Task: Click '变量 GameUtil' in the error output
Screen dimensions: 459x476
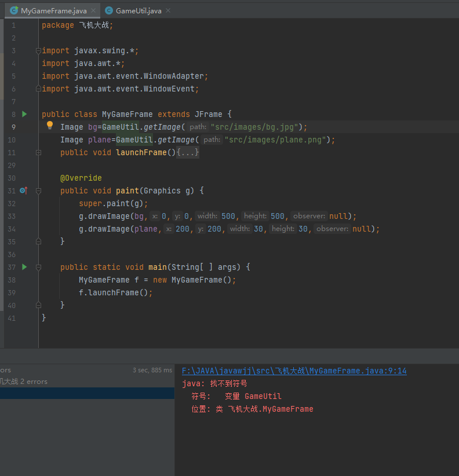Action: [253, 397]
